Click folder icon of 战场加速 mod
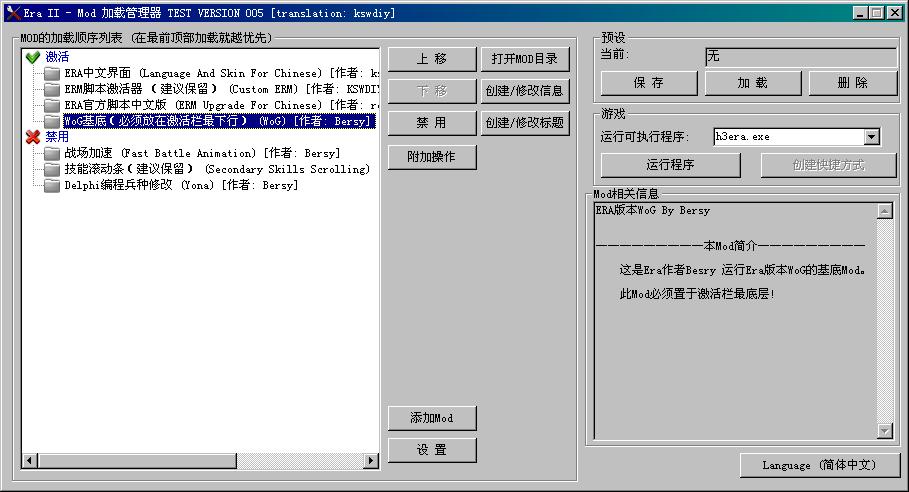The height and width of the screenshot is (492, 909). click(52, 153)
